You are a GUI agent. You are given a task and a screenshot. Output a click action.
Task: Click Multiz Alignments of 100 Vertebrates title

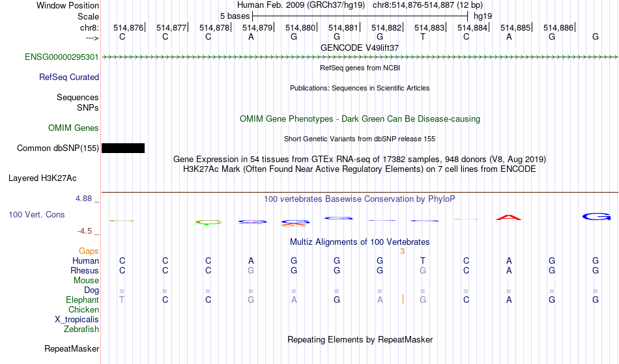click(x=360, y=242)
